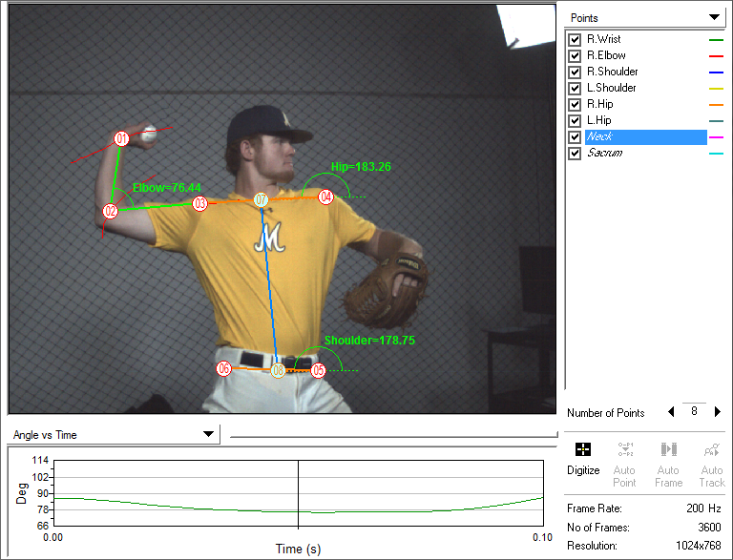733x560 pixels.
Task: Click marker 01 on the wrist
Action: click(x=121, y=138)
